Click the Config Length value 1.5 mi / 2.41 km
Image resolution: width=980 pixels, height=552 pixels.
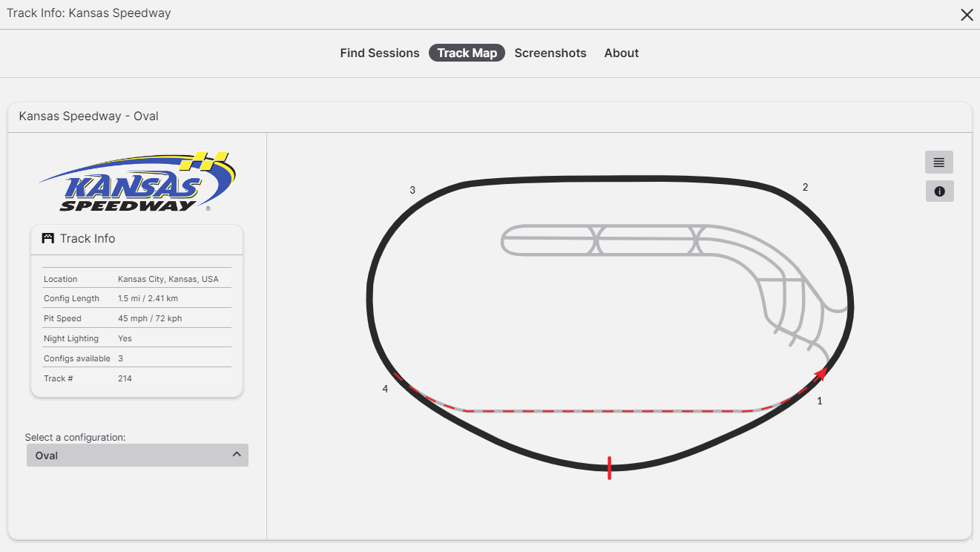click(148, 298)
